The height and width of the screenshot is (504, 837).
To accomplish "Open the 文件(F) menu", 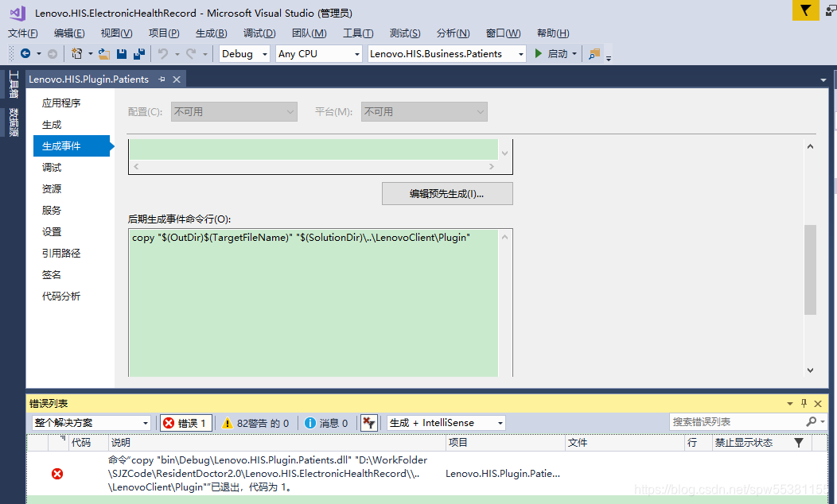I will click(x=23, y=33).
